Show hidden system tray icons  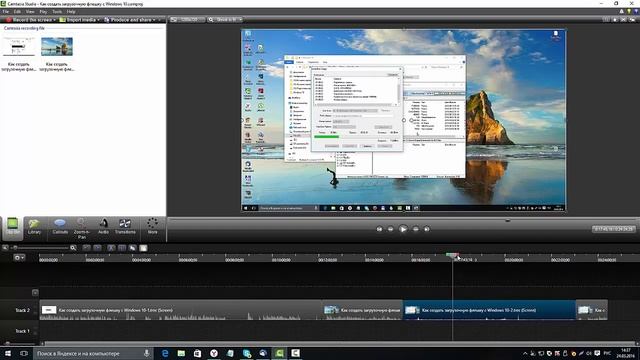point(525,353)
